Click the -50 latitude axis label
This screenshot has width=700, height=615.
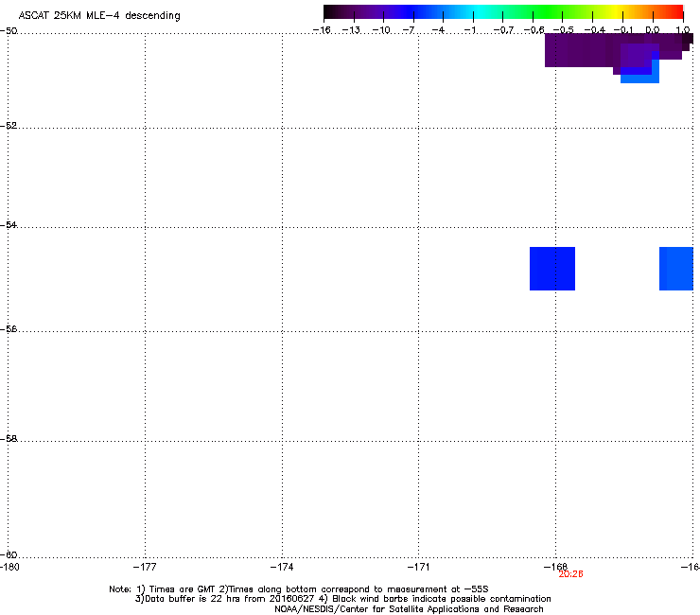coord(9,31)
